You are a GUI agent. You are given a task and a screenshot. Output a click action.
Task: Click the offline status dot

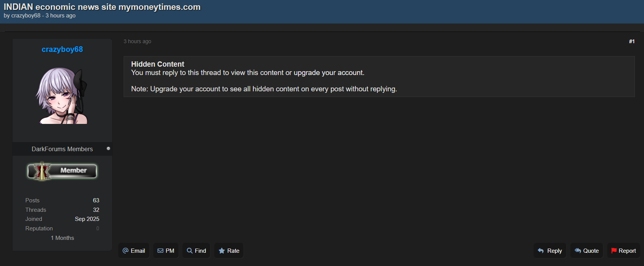pos(108,149)
